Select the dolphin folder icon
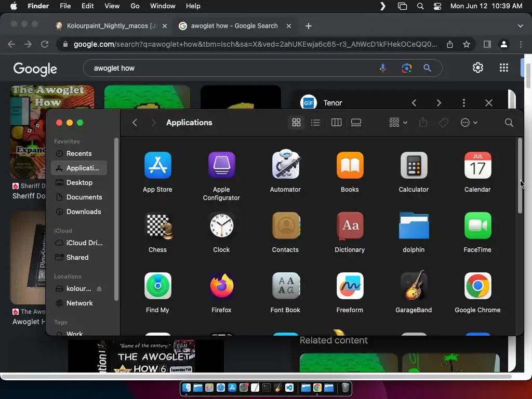Image resolution: width=532 pixels, height=399 pixels. 414,225
